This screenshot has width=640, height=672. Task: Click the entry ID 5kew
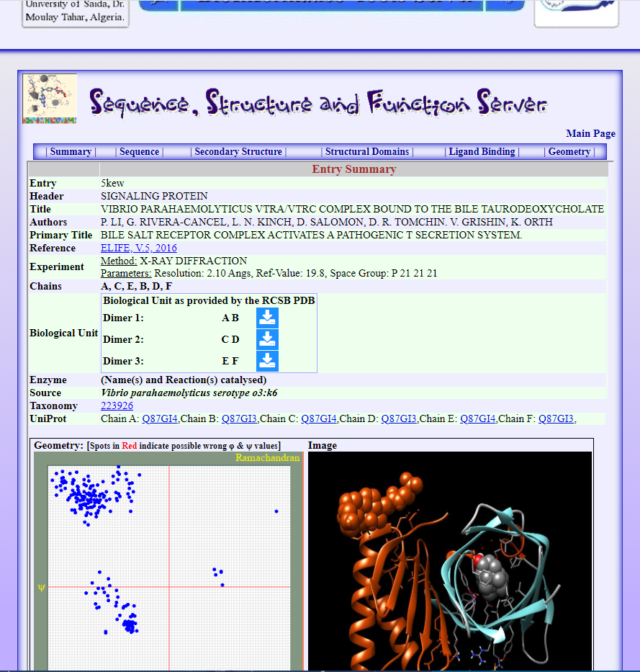tap(112, 184)
